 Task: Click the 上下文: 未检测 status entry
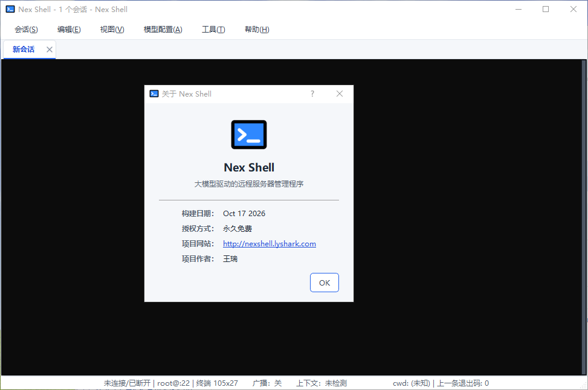(x=321, y=383)
